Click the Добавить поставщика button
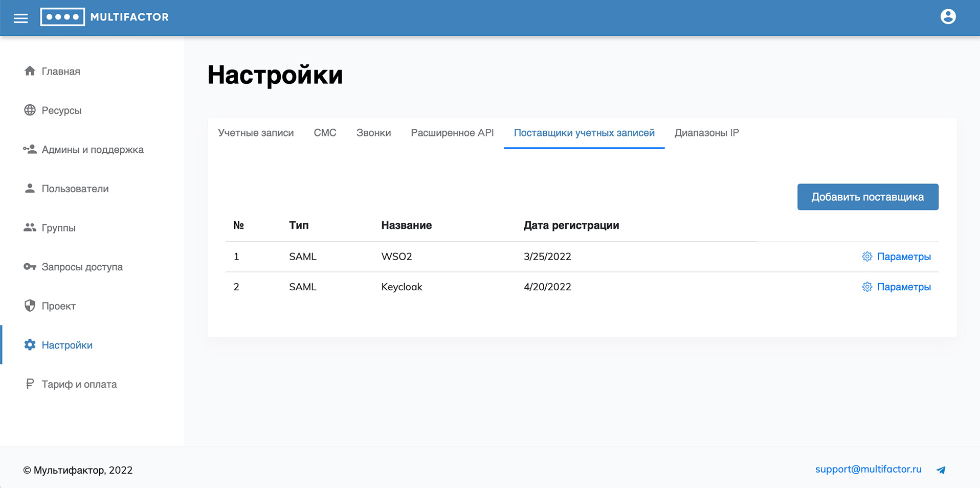Screen dimensions: 980x488 click(867, 197)
